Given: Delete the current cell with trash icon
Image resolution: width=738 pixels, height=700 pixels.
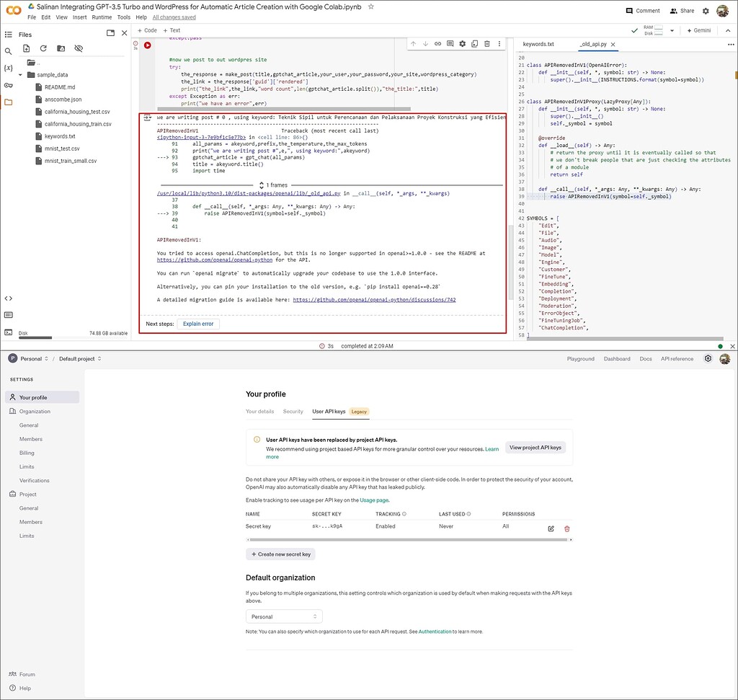Looking at the screenshot, I should tap(486, 43).
